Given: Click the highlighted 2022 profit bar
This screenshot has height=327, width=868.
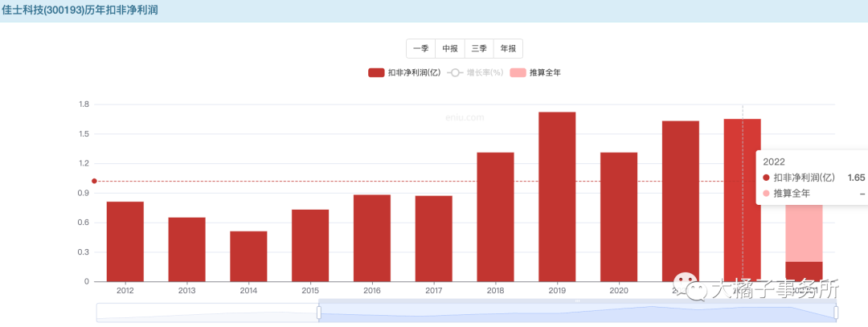Looking at the screenshot, I should pyautogui.click(x=743, y=200).
